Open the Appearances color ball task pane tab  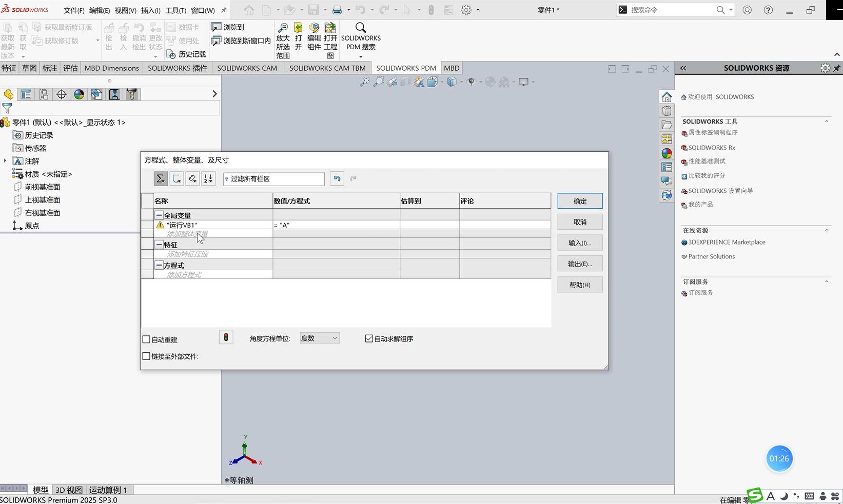tap(666, 153)
